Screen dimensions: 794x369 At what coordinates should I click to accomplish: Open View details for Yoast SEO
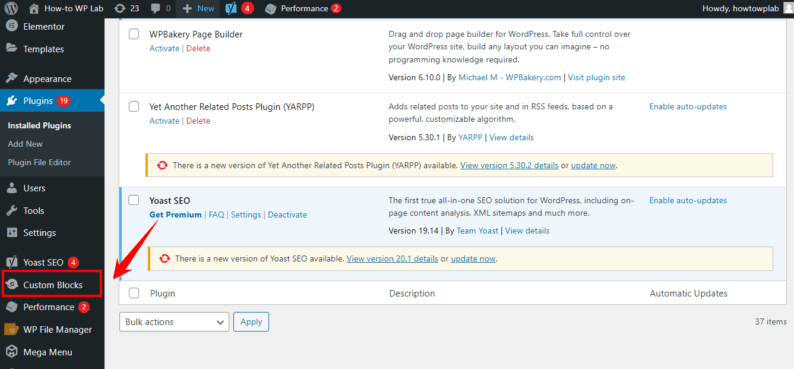527,230
